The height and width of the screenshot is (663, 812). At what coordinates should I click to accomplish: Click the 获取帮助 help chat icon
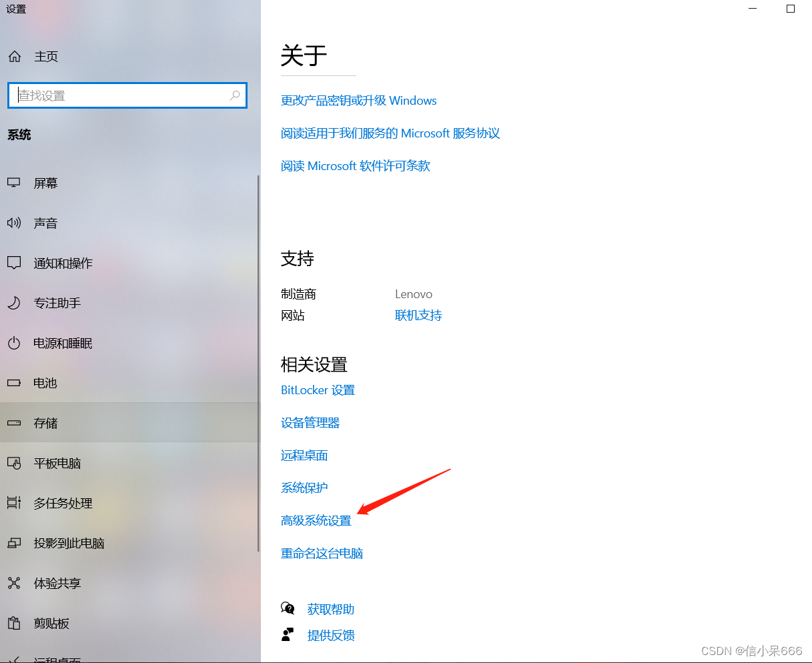coord(288,609)
